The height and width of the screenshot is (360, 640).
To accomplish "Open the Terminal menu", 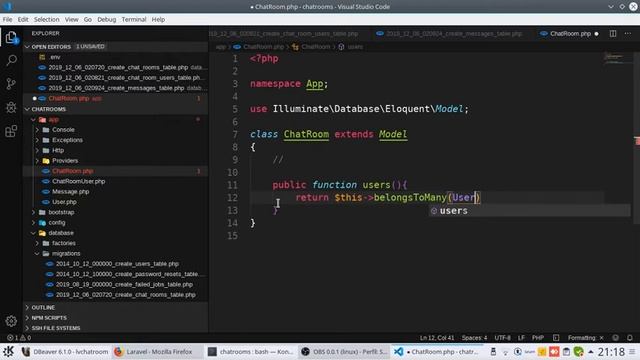I will point(134,19).
